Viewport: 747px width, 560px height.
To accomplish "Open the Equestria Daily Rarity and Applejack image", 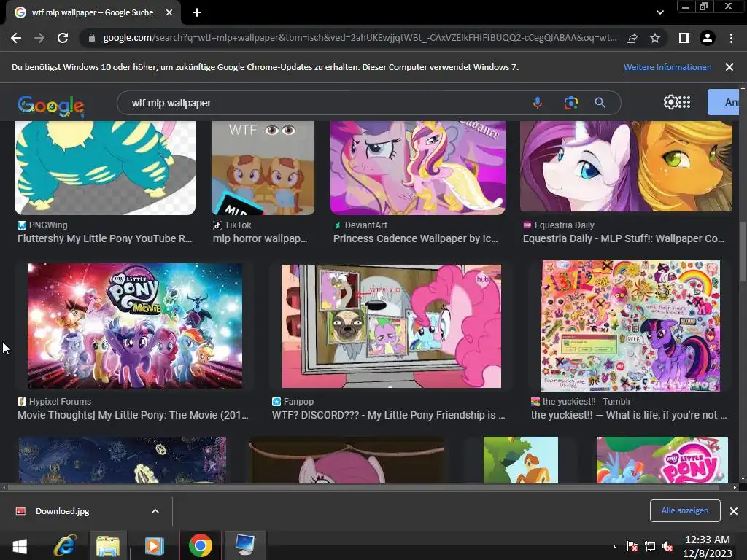I will pos(626,166).
